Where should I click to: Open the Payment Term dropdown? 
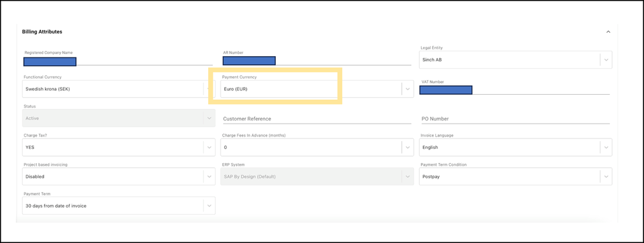(x=119, y=206)
